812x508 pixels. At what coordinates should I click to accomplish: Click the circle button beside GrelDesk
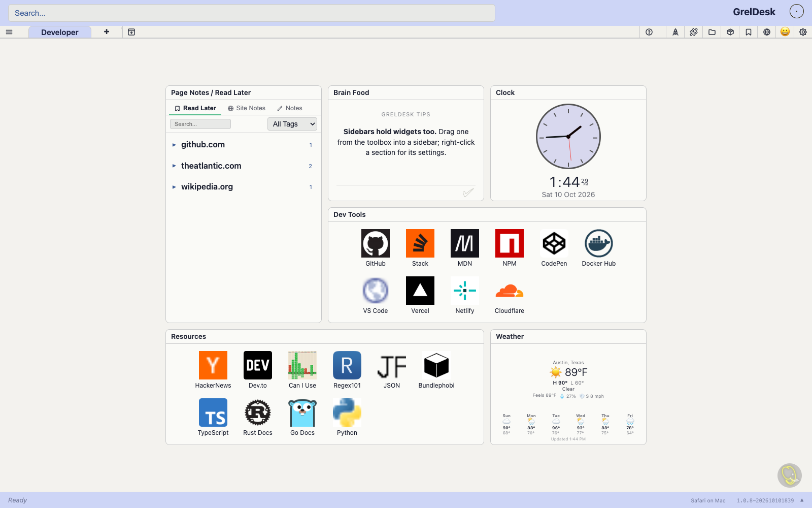[797, 11]
